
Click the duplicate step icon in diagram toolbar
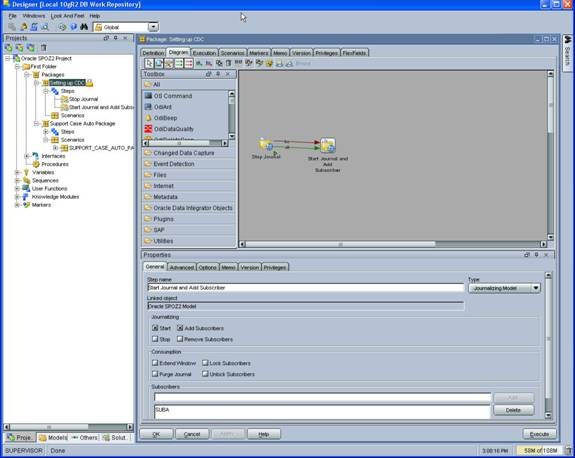219,63
